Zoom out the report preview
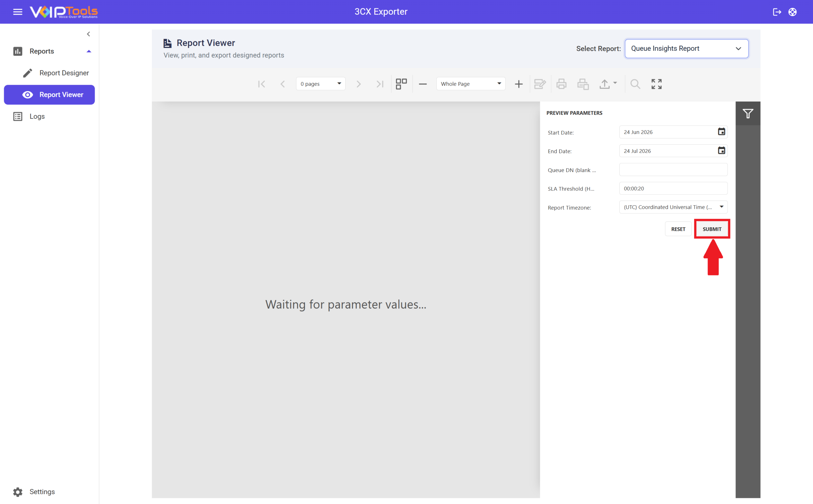This screenshot has height=504, width=813. [x=422, y=84]
